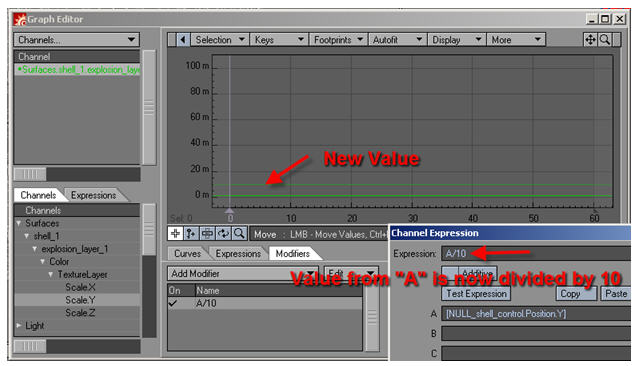Select the Zoom tool in edit toolbar
636x366 pixels.
[239, 233]
